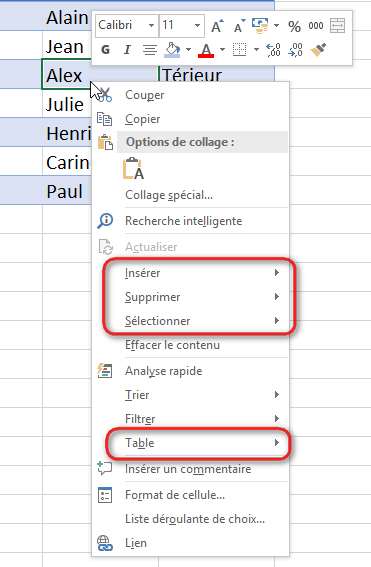371x567 pixels.
Task: Expand the Table submenu
Action: click(190, 443)
